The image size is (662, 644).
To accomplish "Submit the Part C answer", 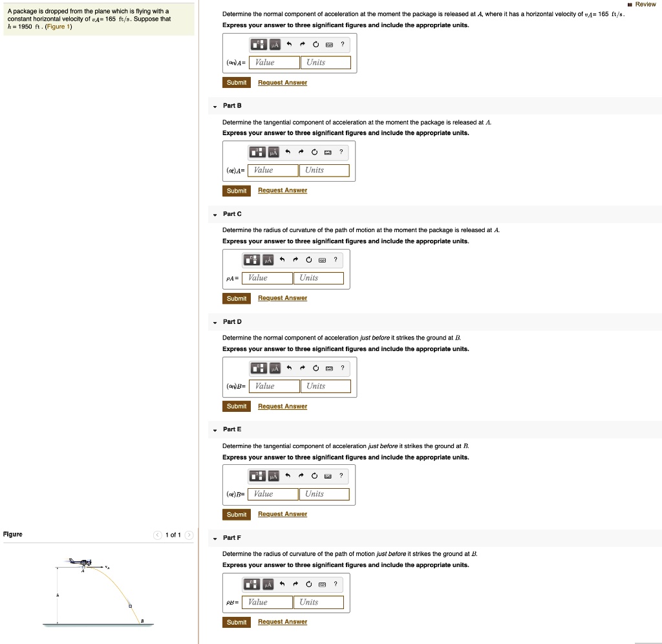I will click(237, 298).
